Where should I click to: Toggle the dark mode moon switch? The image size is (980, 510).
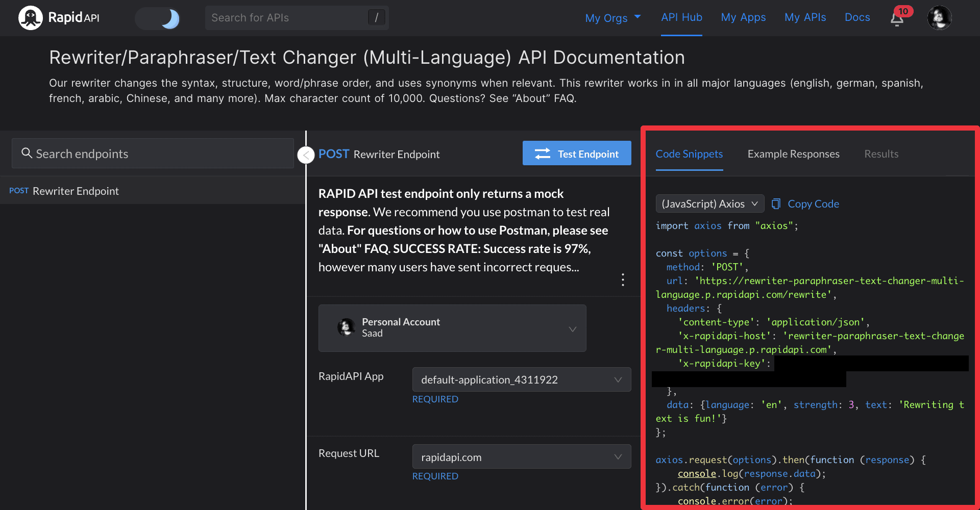click(157, 18)
